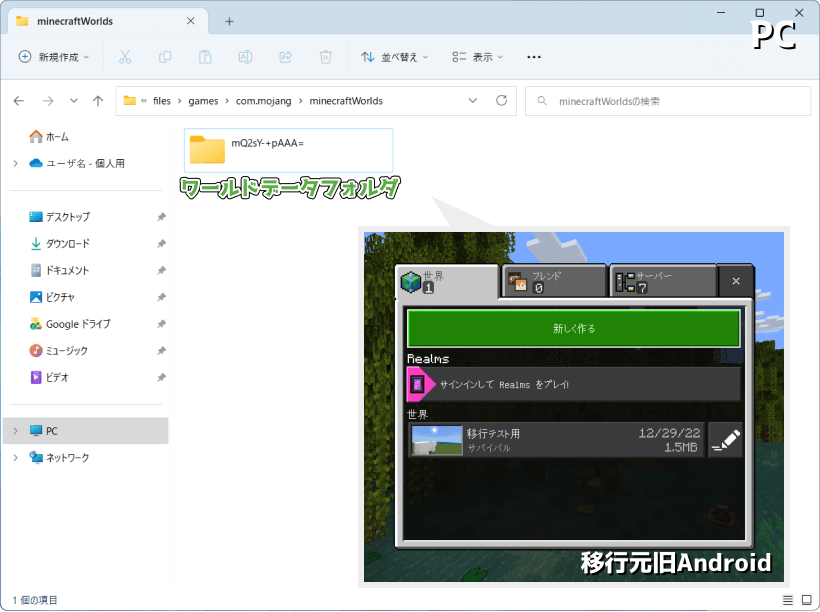This screenshot has height=612, width=820.
Task: Click the Rename icon in toolbar
Action: click(x=245, y=57)
